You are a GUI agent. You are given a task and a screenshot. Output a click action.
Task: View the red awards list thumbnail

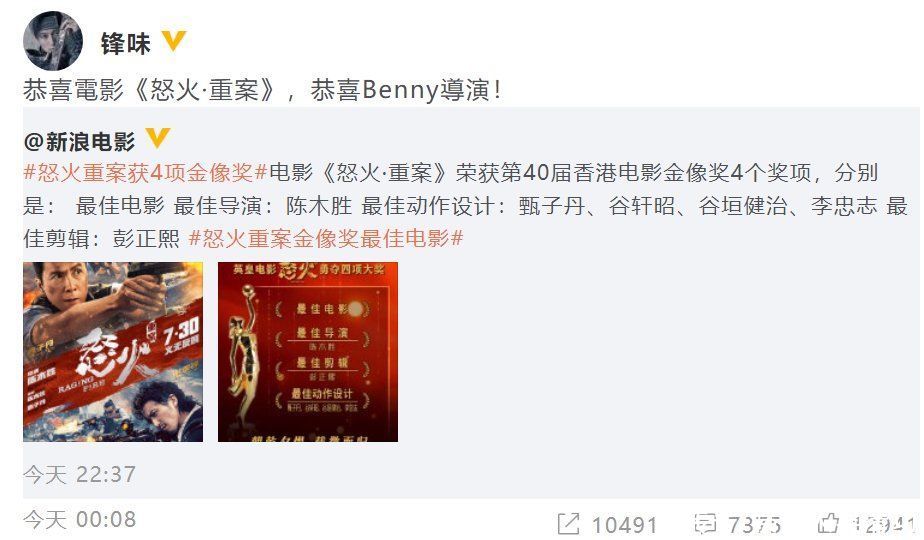(x=308, y=352)
